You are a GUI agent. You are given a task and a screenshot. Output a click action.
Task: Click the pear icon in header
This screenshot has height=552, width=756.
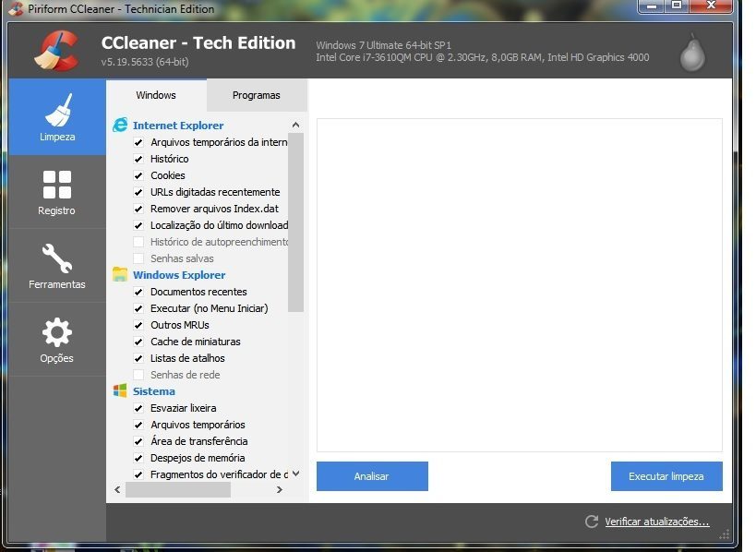point(691,53)
